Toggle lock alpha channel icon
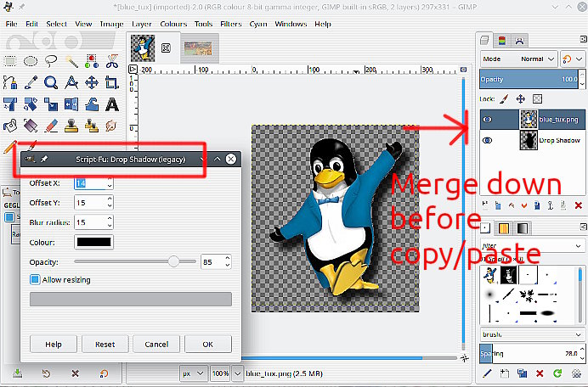 click(x=537, y=99)
